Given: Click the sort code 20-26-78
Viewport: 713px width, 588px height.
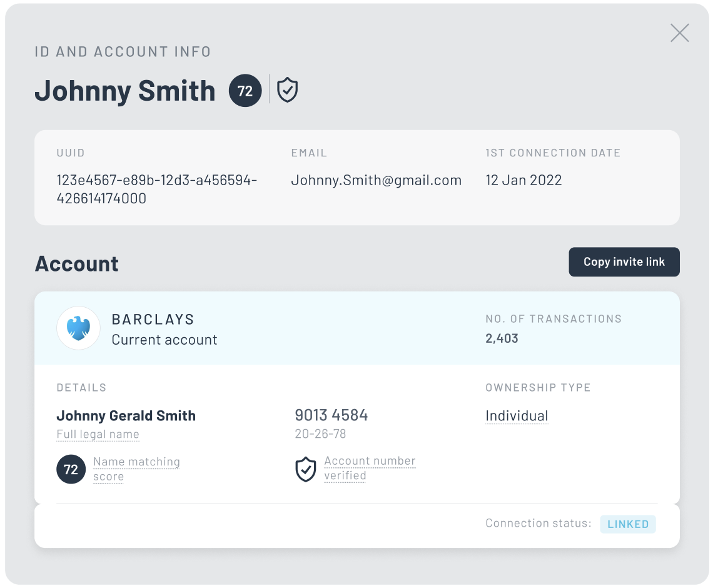Looking at the screenshot, I should pos(320,433).
